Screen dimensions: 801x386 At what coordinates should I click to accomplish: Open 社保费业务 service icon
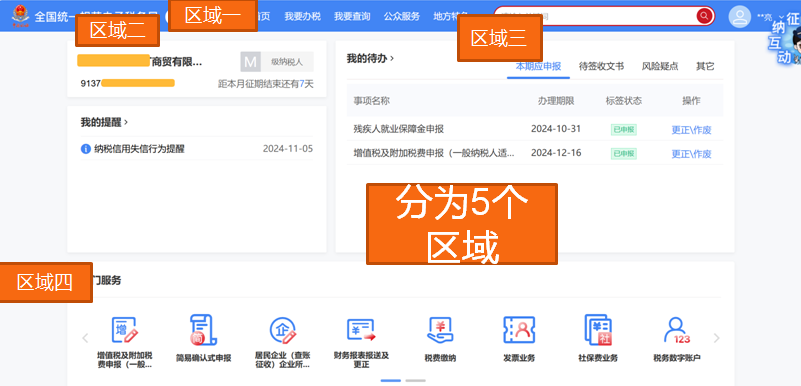pyautogui.click(x=598, y=330)
